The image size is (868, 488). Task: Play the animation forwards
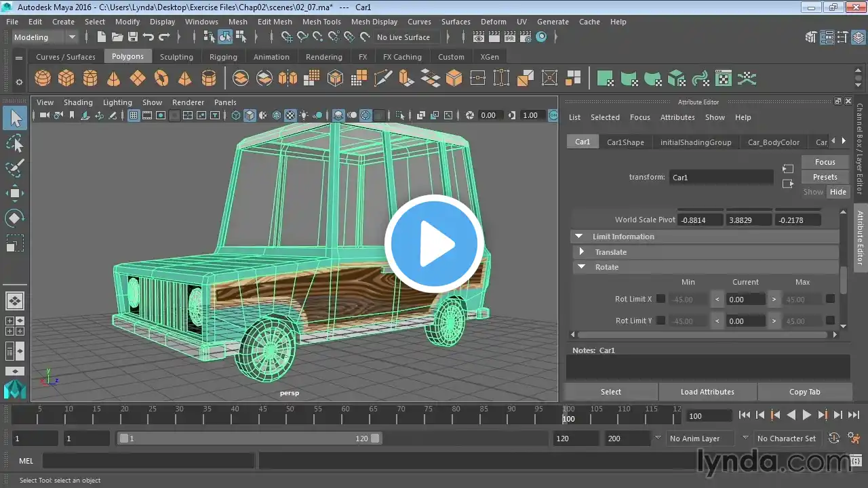pos(806,415)
